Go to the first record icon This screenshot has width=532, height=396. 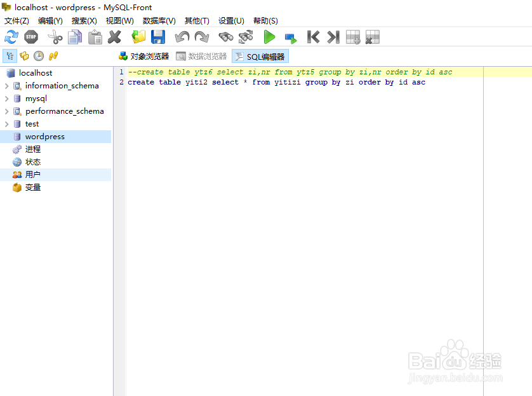click(313, 37)
